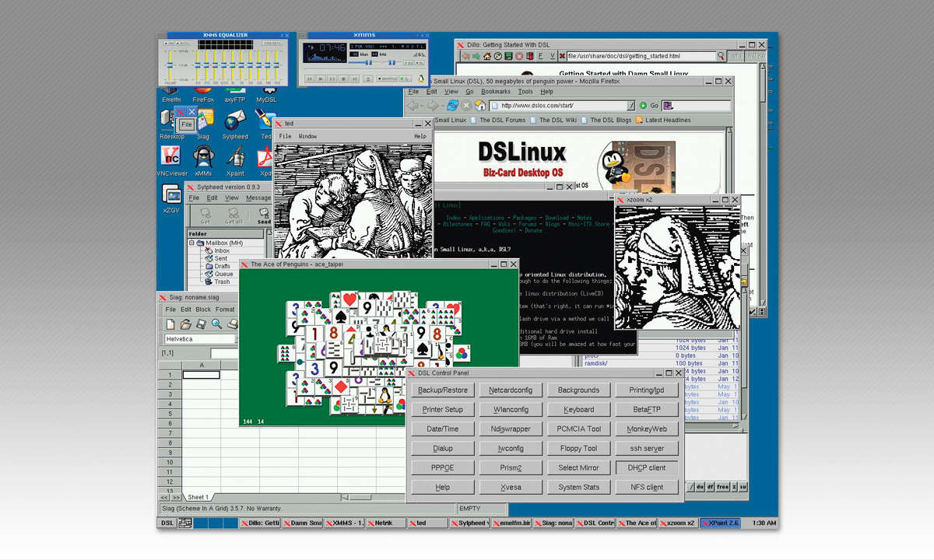Screen dimensions: 934x560
Task: Click the DSL start menu button
Action: pos(167,523)
